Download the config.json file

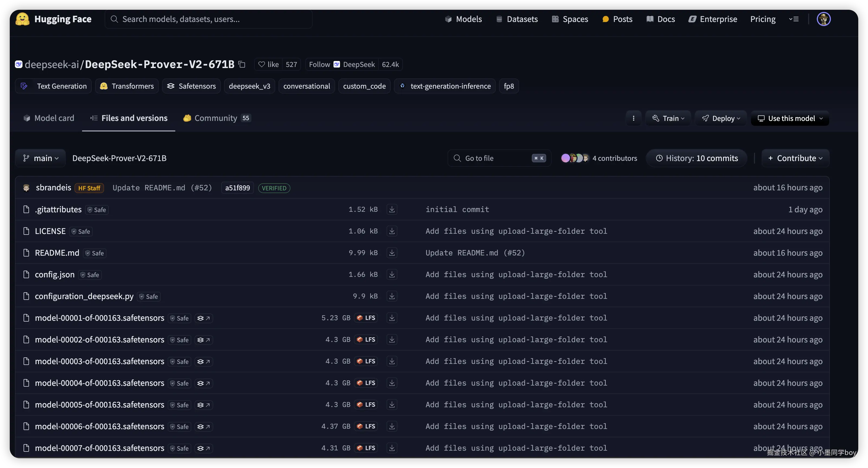[391, 274]
